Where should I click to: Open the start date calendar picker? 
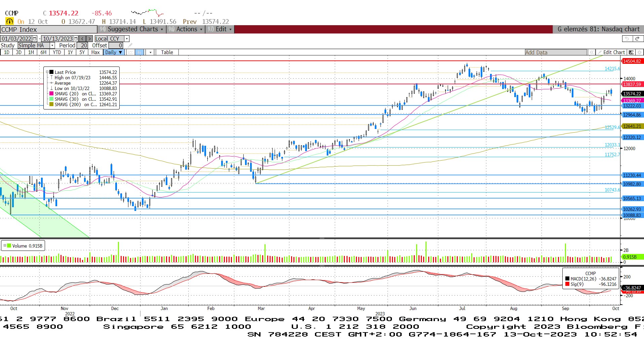point(35,39)
